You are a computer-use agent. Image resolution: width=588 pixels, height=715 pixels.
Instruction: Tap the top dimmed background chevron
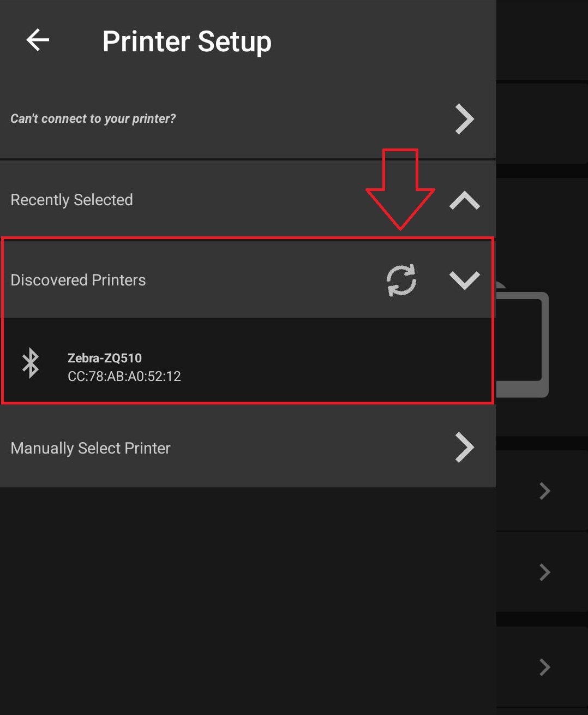coord(544,491)
